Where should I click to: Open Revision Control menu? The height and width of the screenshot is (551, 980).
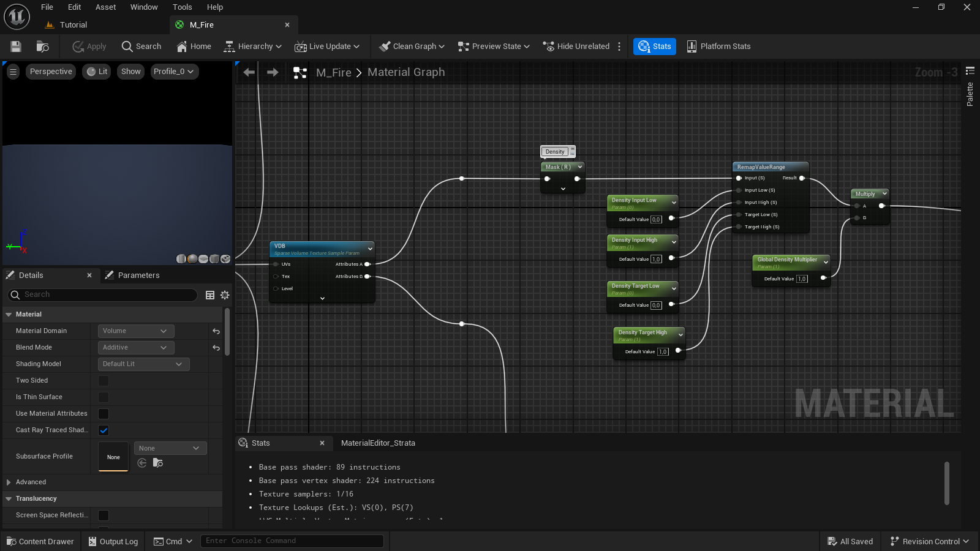pyautogui.click(x=929, y=541)
